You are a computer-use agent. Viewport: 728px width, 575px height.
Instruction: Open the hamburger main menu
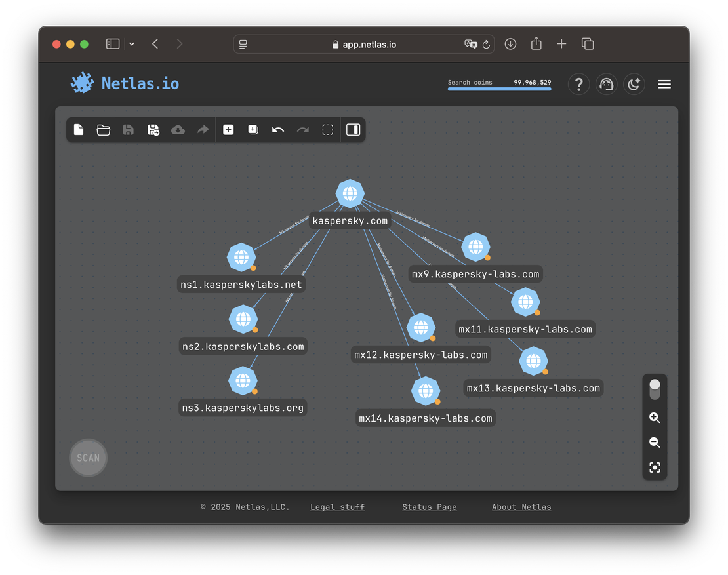click(x=664, y=84)
